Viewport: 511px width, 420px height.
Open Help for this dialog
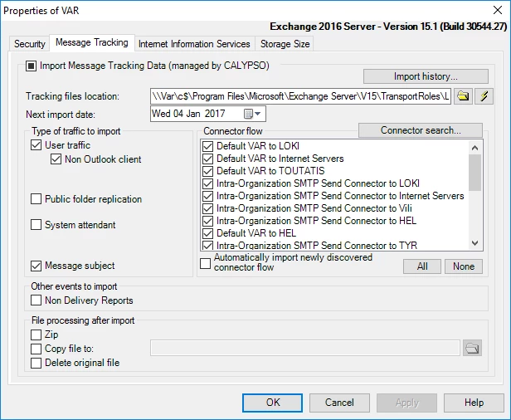click(474, 403)
